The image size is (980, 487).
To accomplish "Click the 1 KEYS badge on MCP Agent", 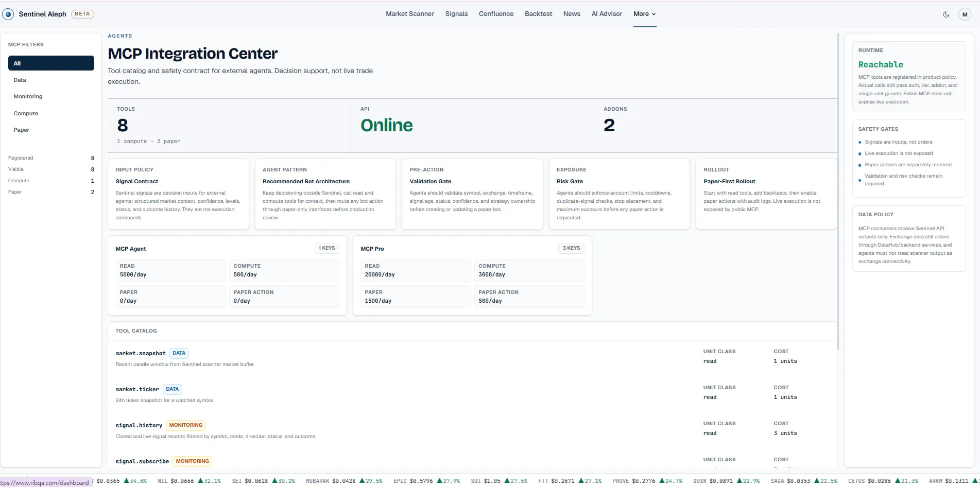I will pyautogui.click(x=326, y=248).
